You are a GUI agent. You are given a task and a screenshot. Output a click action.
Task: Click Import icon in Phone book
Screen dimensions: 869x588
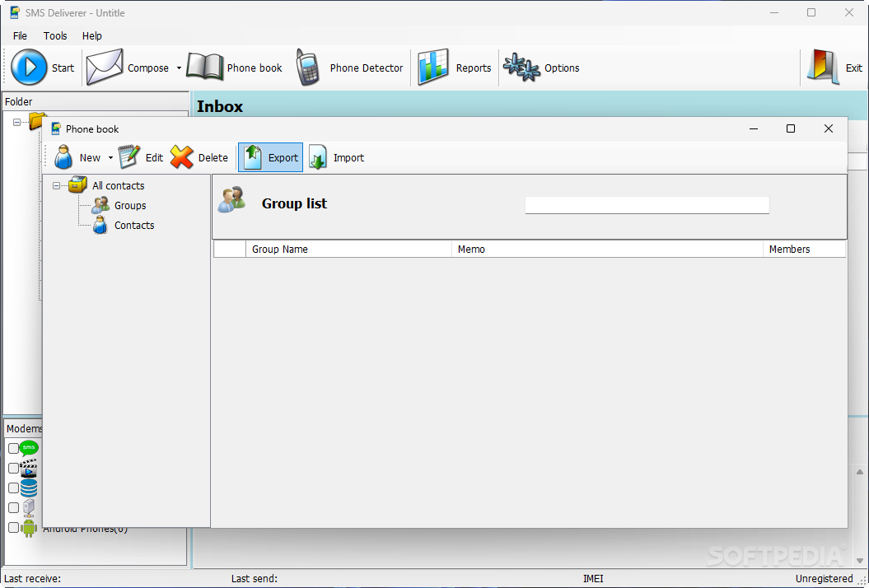coord(318,157)
